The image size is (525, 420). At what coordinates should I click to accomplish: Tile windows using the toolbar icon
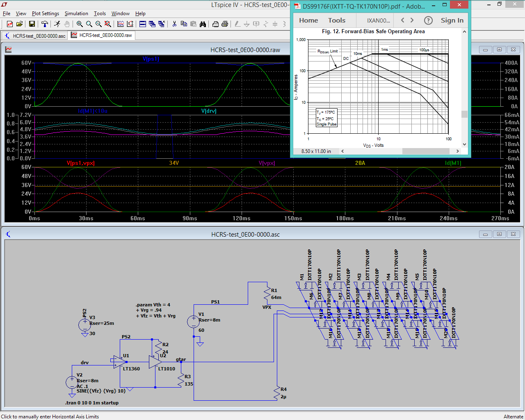[x=143, y=24]
